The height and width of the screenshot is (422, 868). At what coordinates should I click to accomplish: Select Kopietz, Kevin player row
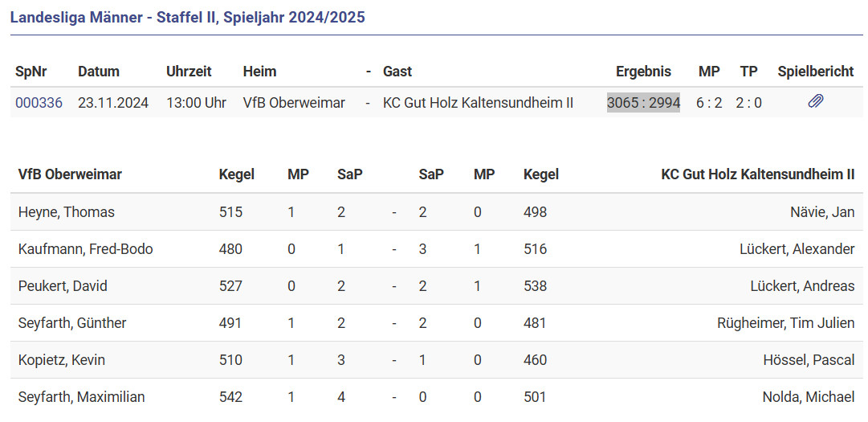[x=62, y=360]
